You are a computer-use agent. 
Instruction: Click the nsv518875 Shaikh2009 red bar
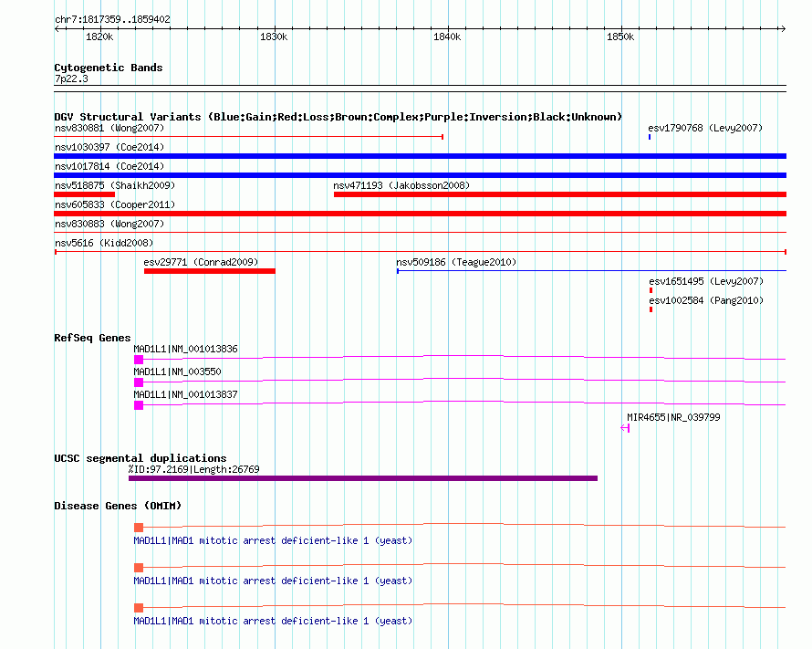84,194
